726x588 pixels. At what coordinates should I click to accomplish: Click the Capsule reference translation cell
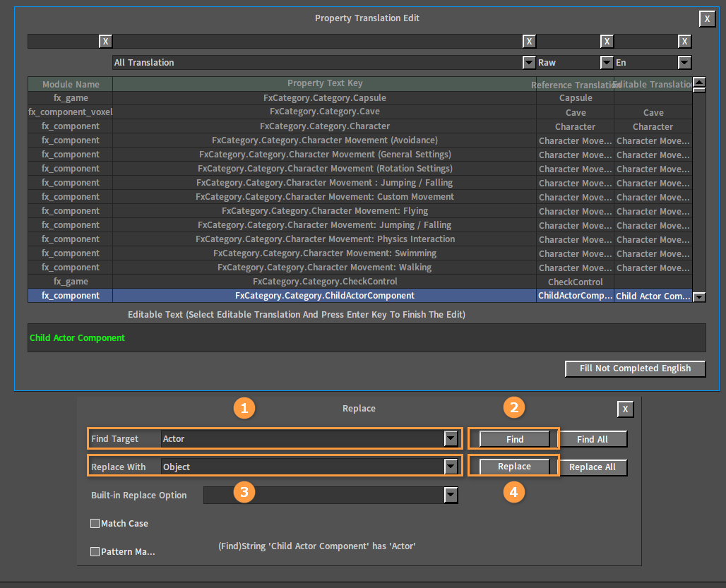575,98
